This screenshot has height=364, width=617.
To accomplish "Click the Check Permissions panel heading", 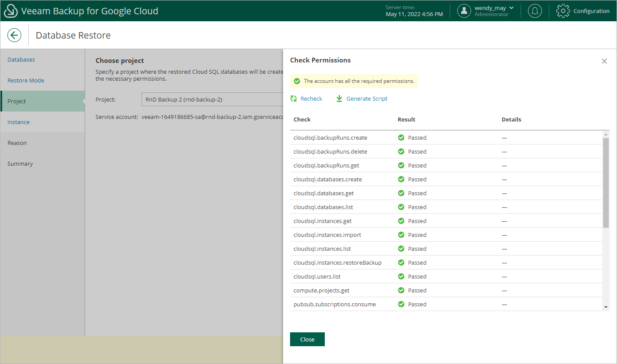I will 320,60.
